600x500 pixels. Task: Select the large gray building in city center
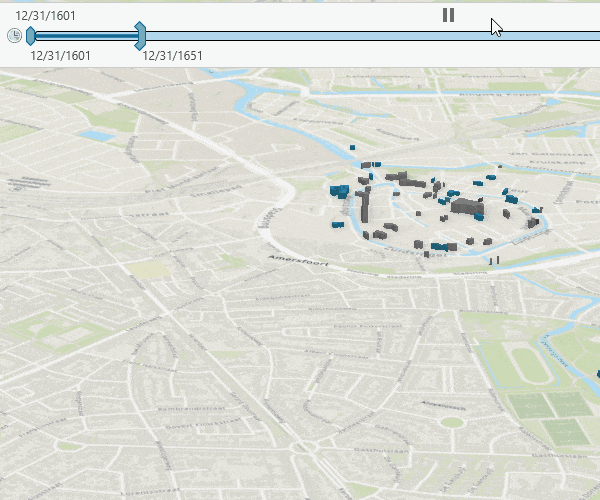tap(467, 207)
